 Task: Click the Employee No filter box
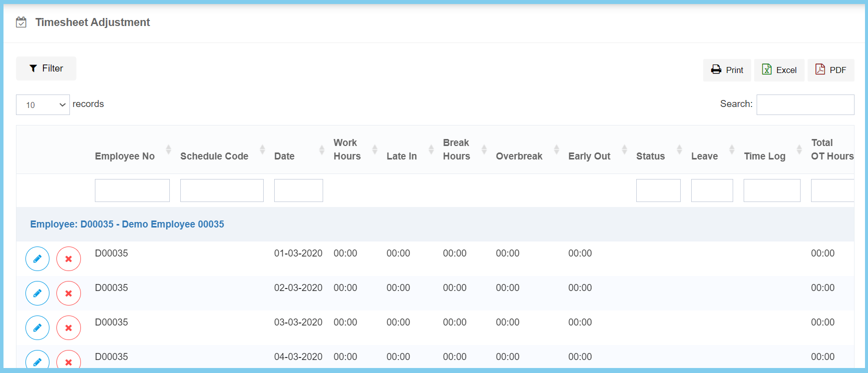coord(132,190)
